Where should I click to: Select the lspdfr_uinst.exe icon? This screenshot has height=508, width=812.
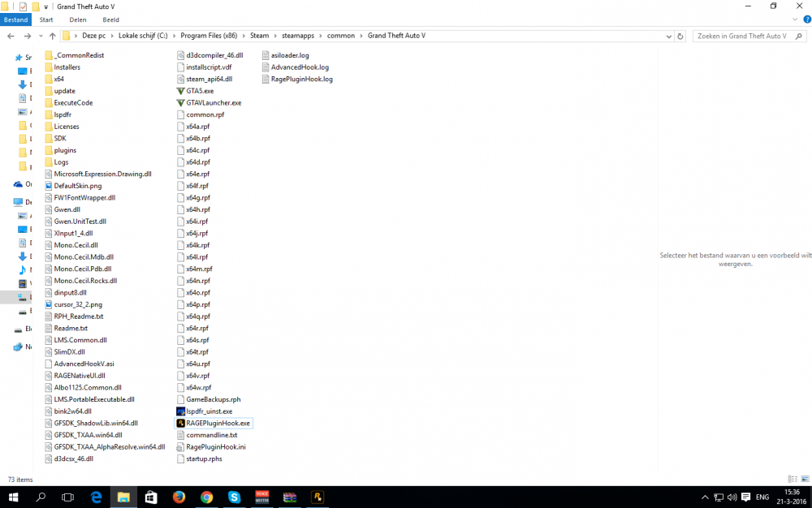point(181,411)
